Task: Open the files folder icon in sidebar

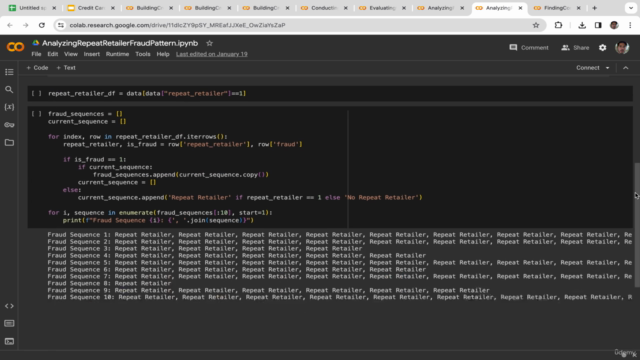Action: [x=9, y=142]
